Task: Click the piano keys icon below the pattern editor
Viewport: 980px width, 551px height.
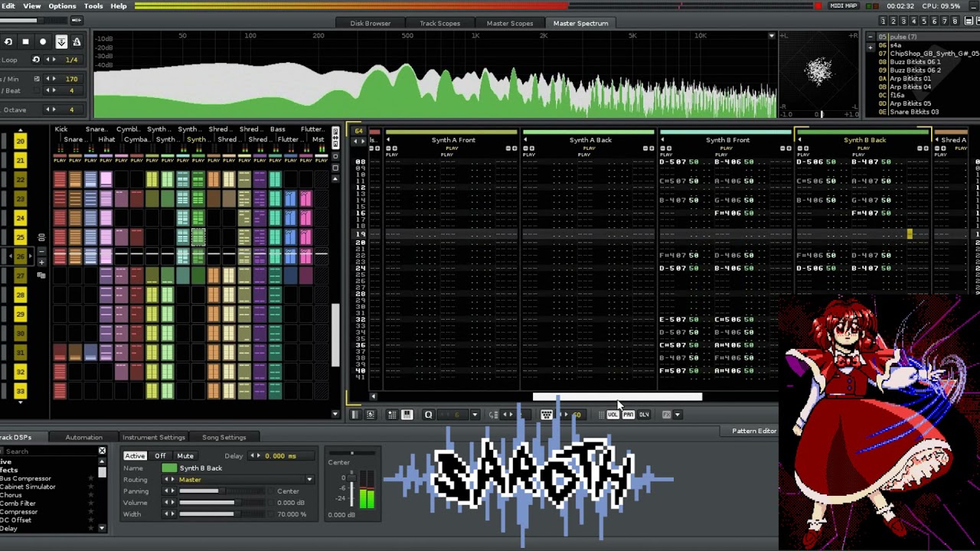Action: [407, 415]
